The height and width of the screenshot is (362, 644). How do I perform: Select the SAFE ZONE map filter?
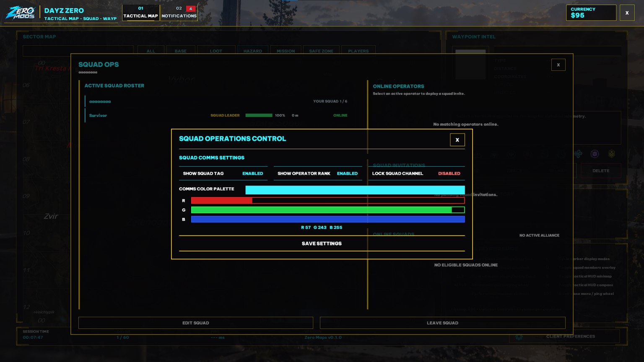[321, 51]
